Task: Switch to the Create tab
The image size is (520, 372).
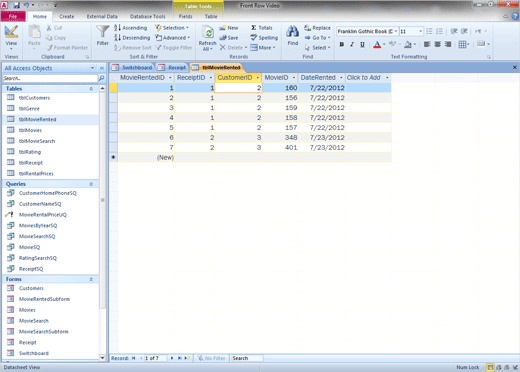Action: [67, 16]
